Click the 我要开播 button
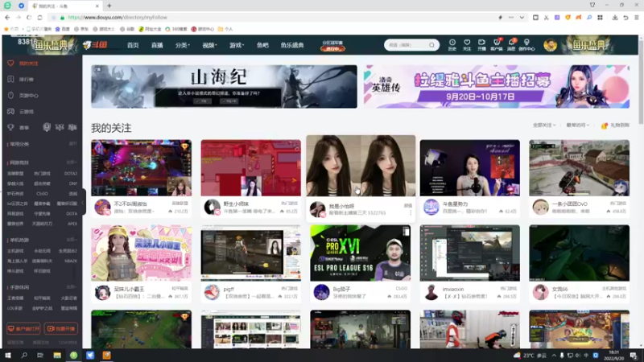644x362 pixels. coord(61,329)
